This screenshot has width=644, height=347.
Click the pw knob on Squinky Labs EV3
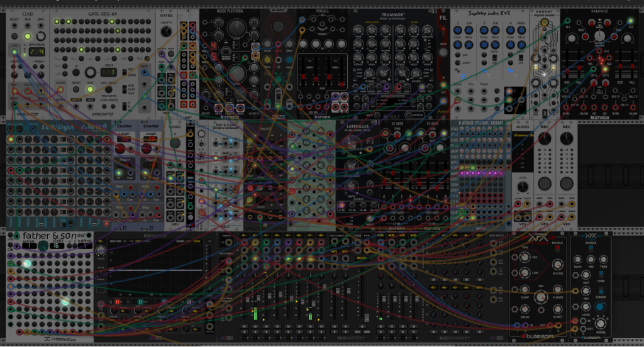coord(457,54)
